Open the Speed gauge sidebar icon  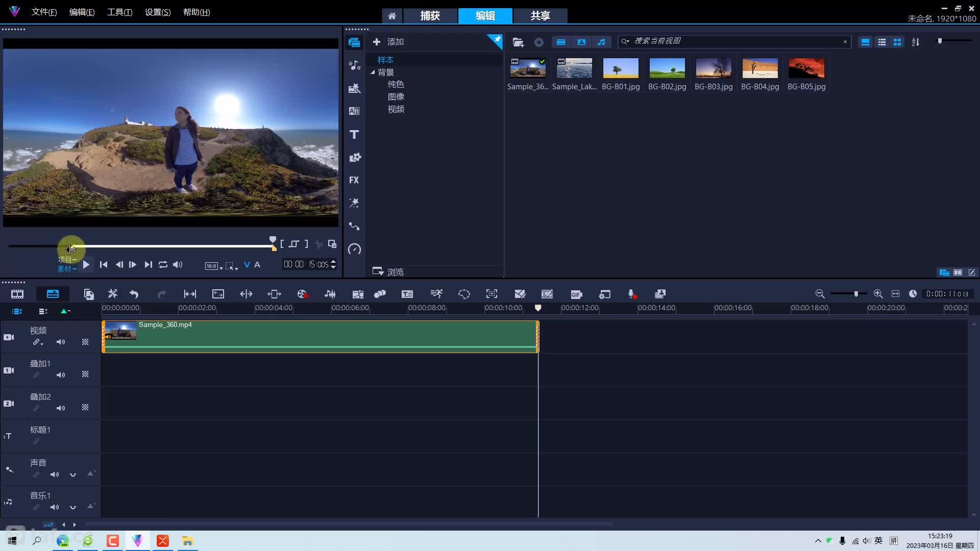(x=354, y=249)
